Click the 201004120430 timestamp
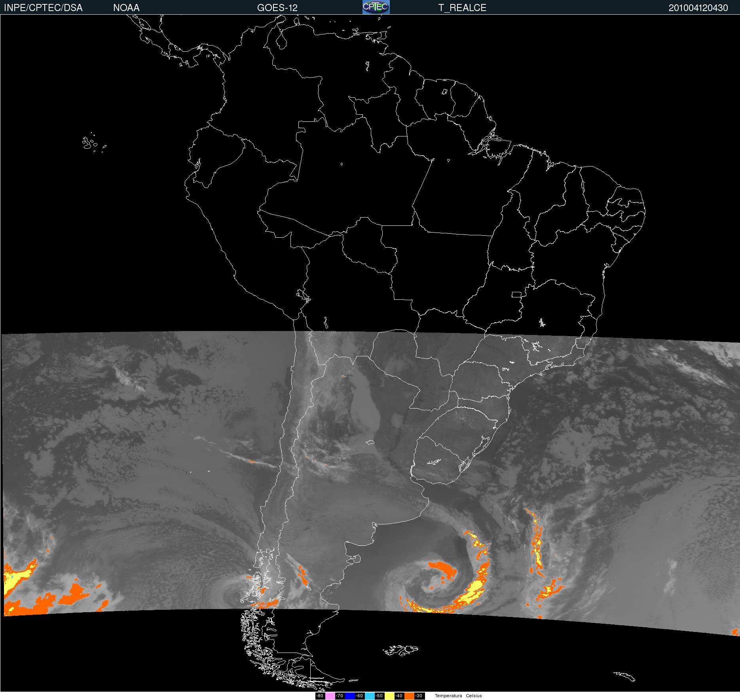This screenshot has width=740, height=700. pyautogui.click(x=698, y=8)
